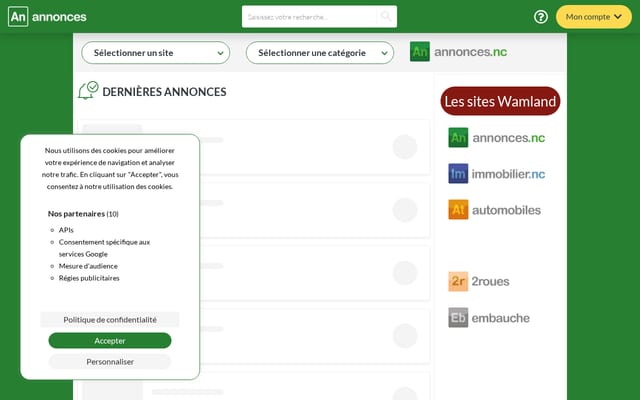This screenshot has width=640, height=400.
Task: Open the help question mark icon
Action: 541,17
